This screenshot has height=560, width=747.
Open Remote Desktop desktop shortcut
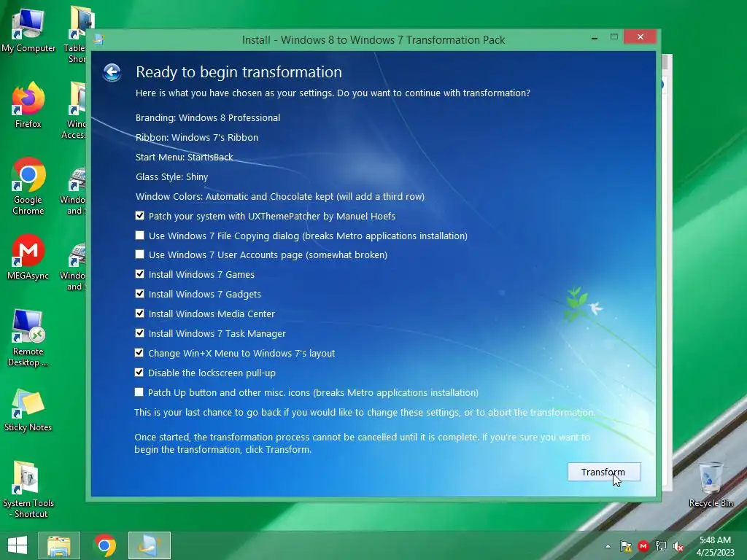(28, 338)
